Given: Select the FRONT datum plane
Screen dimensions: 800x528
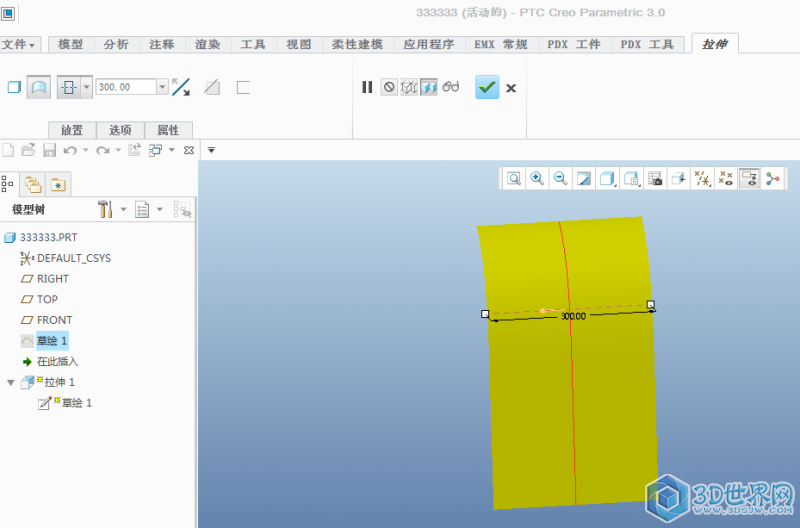Looking at the screenshot, I should (54, 320).
